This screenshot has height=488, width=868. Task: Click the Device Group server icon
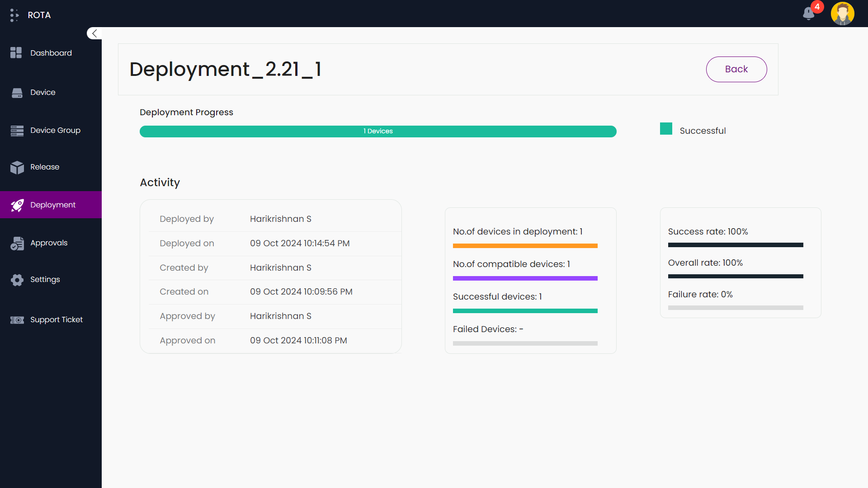tap(17, 131)
